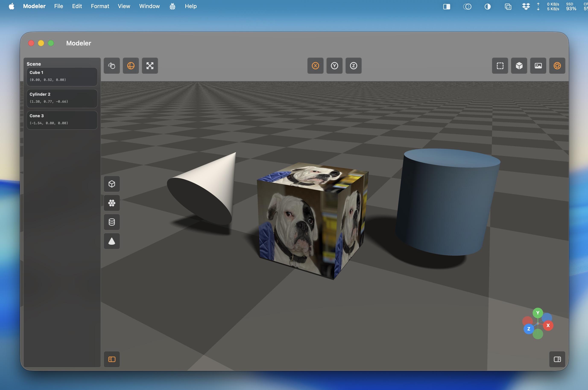
Task: Open the bug debug menu
Action: pos(172,6)
